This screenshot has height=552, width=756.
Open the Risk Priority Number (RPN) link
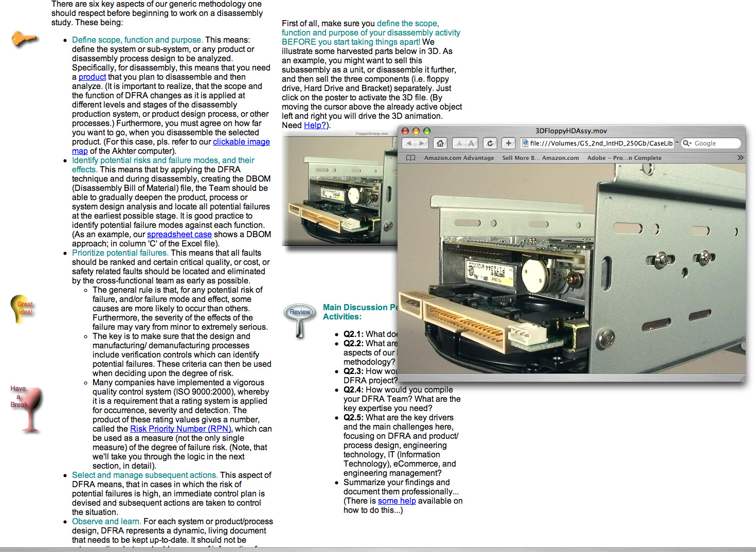181,429
